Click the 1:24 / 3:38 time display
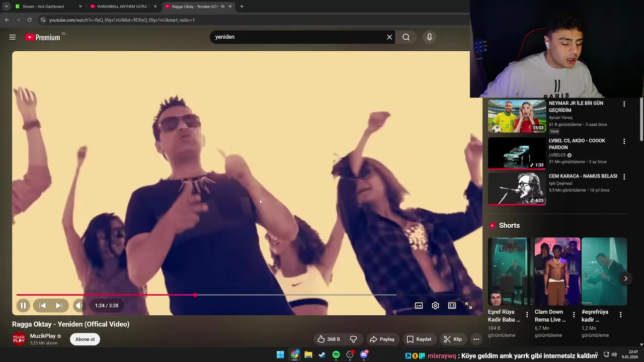This screenshot has width=644, height=362. [x=107, y=305]
